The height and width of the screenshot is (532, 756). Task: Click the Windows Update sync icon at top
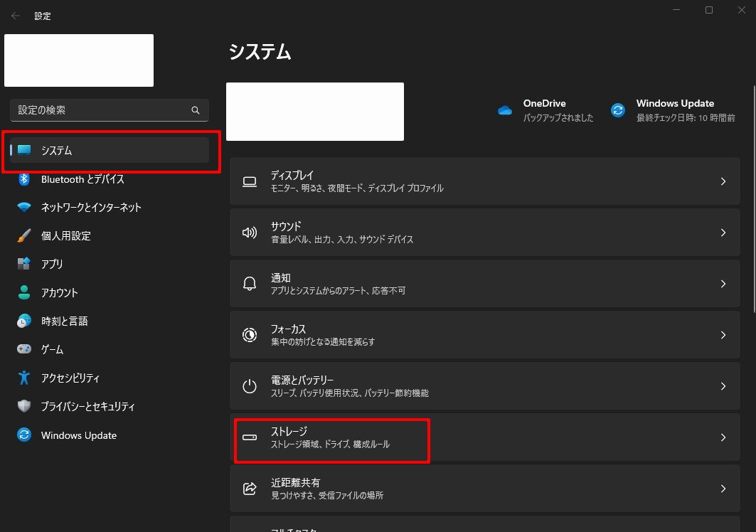tap(618, 110)
